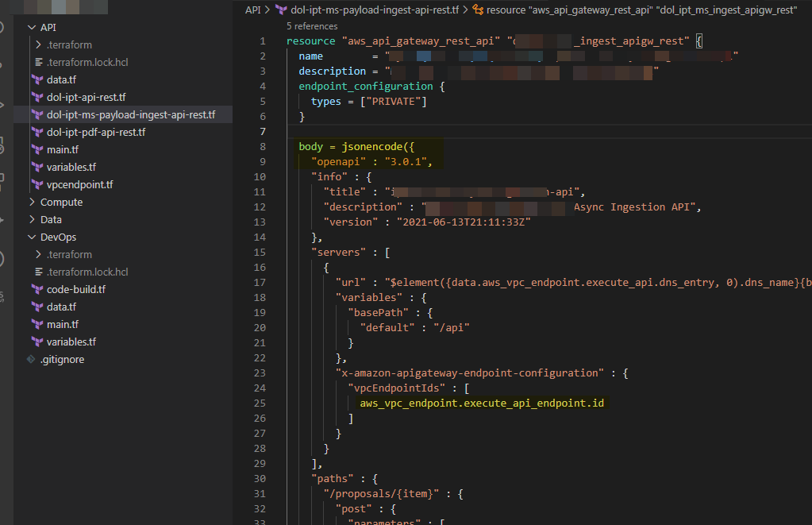Click "Async Ingestion API" description text
Image resolution: width=812 pixels, height=525 pixels.
point(632,207)
